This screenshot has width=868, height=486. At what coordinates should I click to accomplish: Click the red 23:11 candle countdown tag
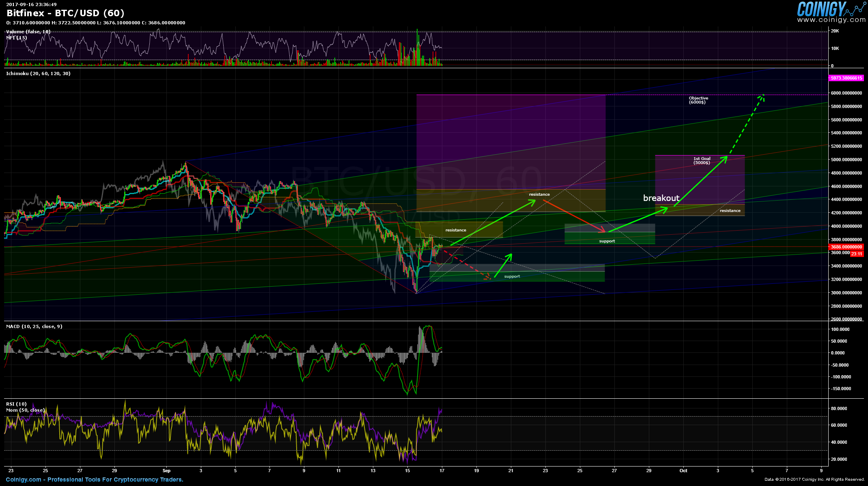(x=857, y=254)
